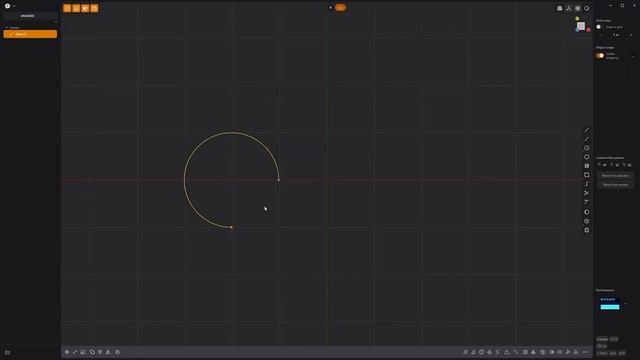The height and width of the screenshot is (360, 640).
Task: Click the yellow axis dot on view cube
Action: pyautogui.click(x=577, y=18)
